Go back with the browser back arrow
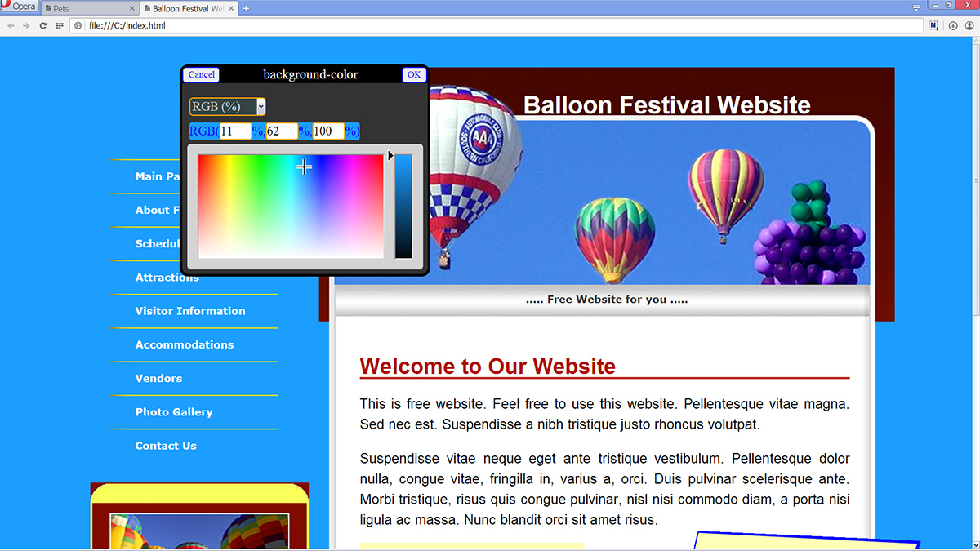The height and width of the screenshot is (551, 980). click(11, 26)
